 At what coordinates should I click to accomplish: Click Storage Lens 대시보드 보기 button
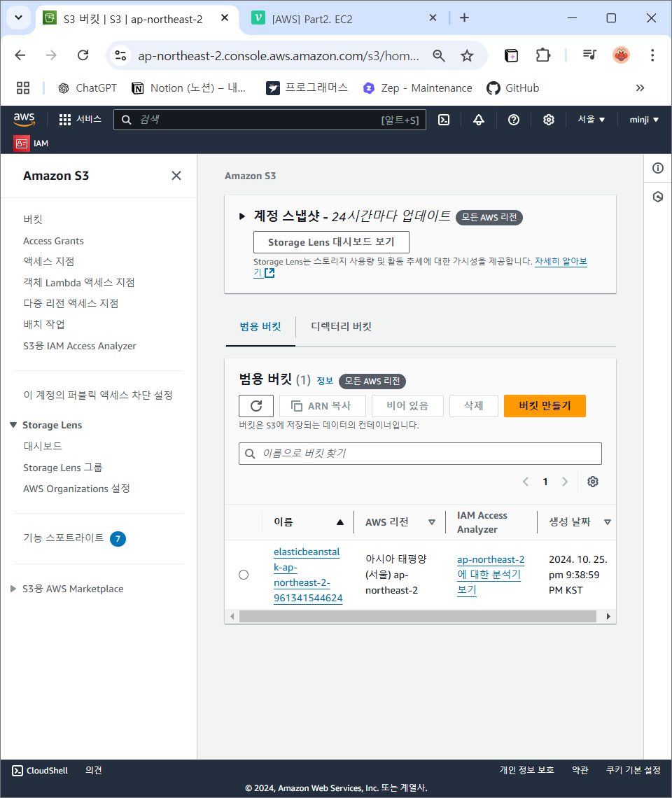(331, 242)
